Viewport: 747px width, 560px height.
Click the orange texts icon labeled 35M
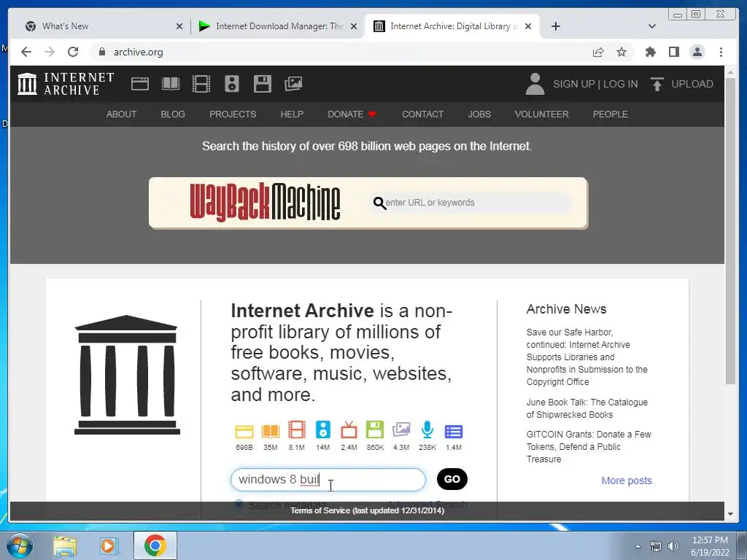(x=270, y=432)
